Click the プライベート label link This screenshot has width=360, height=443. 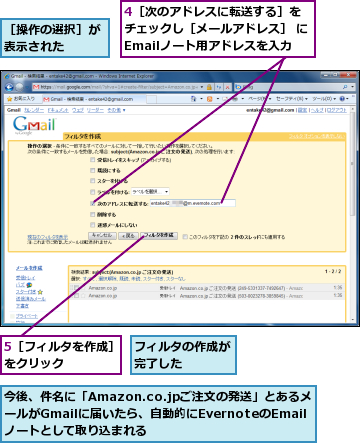coord(27,316)
